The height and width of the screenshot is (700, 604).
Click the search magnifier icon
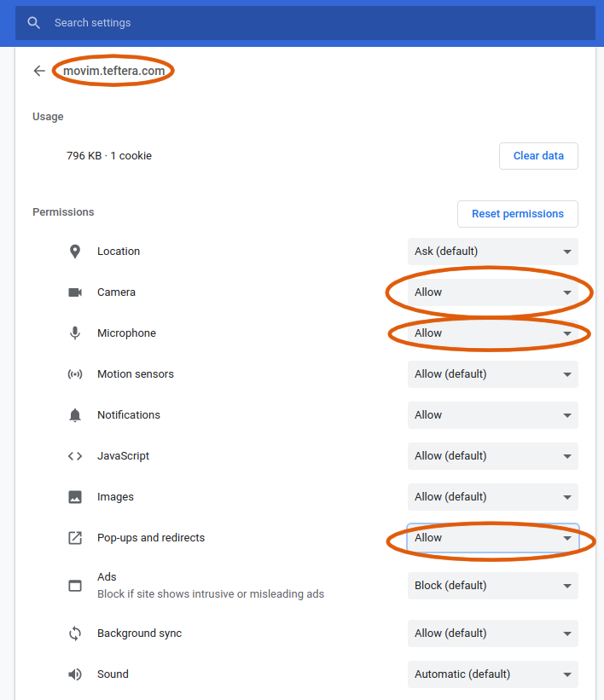34,23
